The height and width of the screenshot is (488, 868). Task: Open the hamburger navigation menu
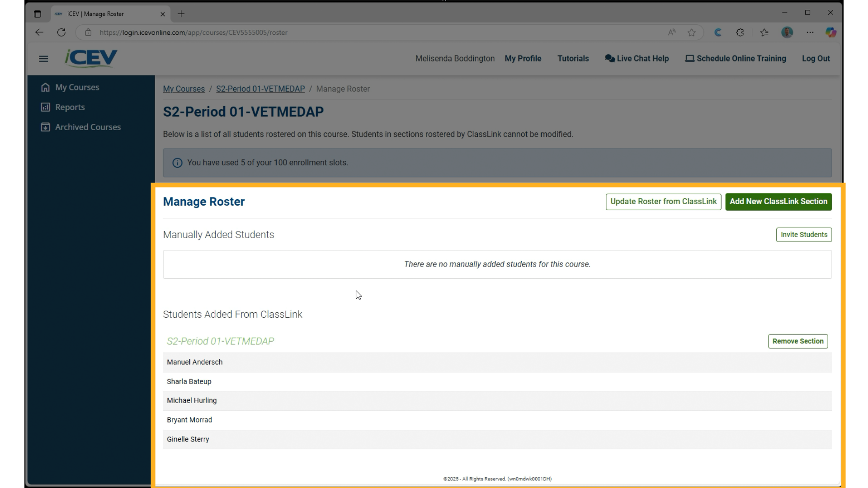click(43, 59)
